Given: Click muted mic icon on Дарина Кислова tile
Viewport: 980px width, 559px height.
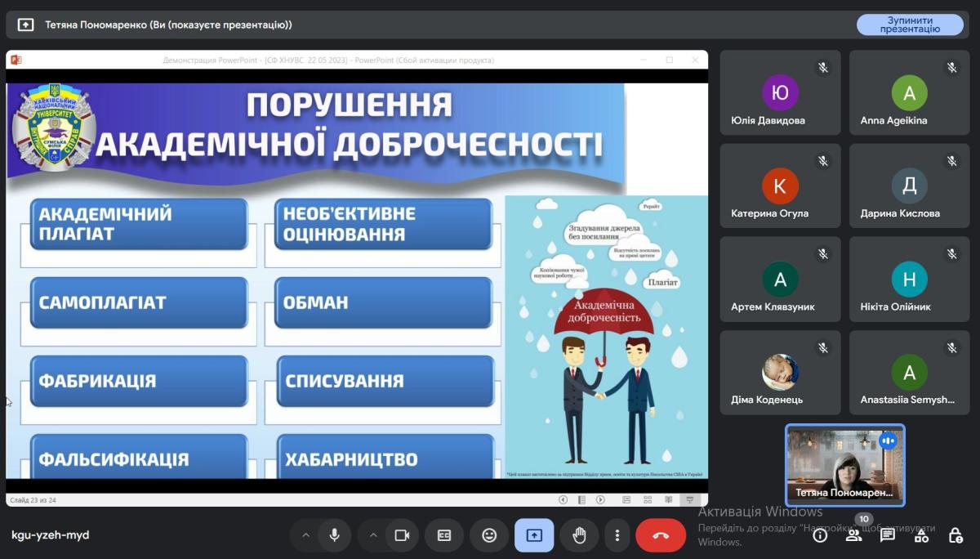Looking at the screenshot, I should 952,161.
